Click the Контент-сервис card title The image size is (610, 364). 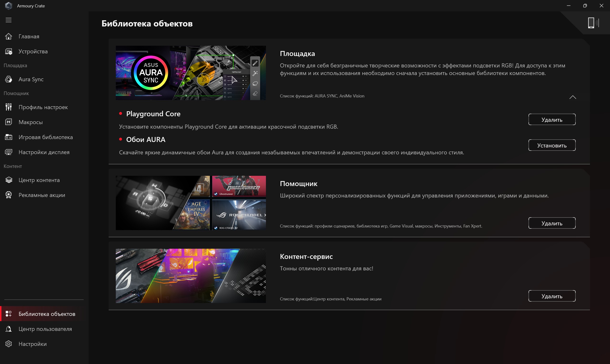coord(306,257)
